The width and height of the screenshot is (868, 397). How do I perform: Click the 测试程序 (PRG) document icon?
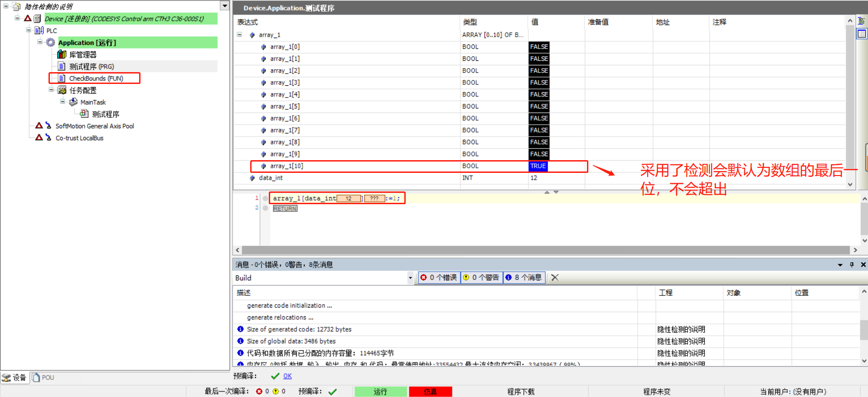coord(62,66)
